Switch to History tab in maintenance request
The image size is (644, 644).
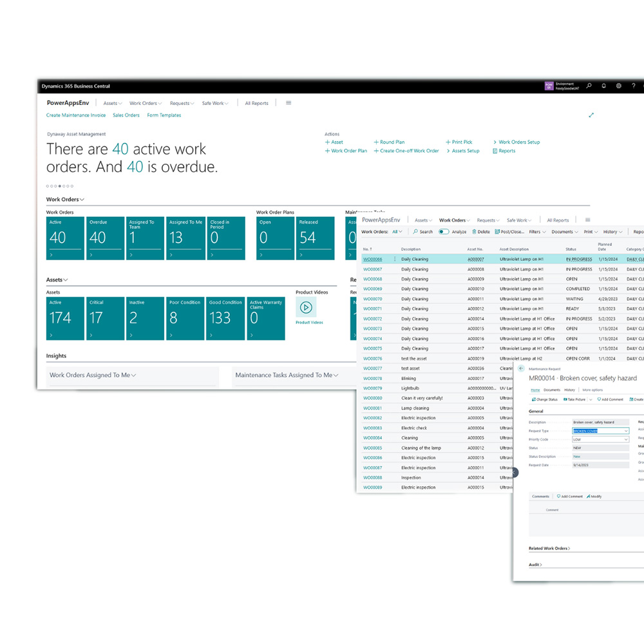tap(569, 390)
